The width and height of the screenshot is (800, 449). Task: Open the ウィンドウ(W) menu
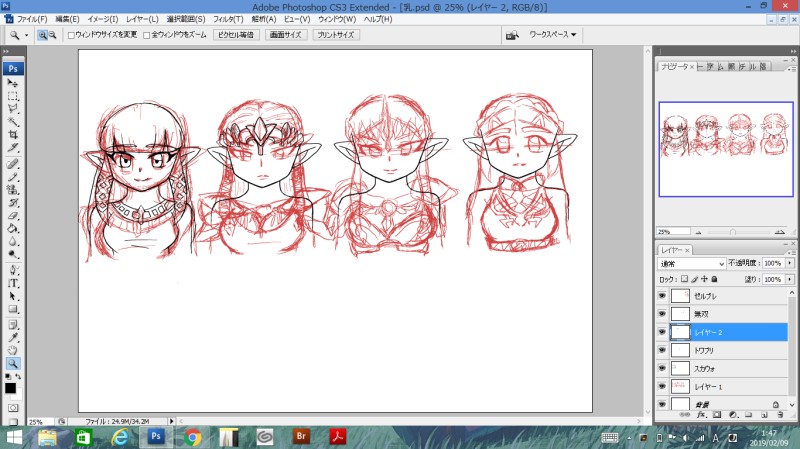point(337,19)
